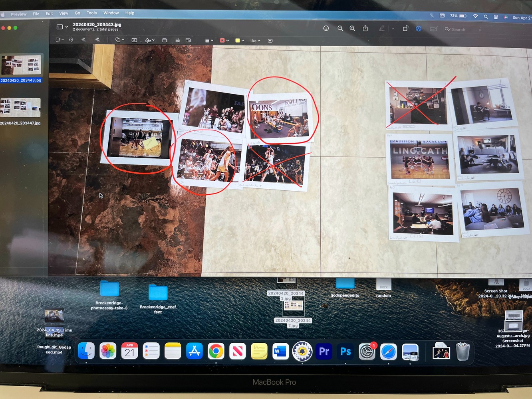The width and height of the screenshot is (532, 399).
Task: Open Photoshop from the Dock
Action: point(345,352)
